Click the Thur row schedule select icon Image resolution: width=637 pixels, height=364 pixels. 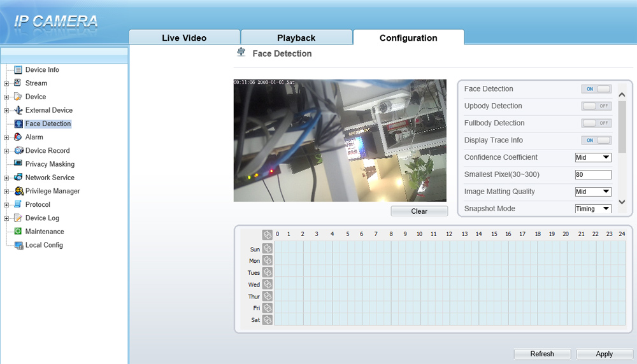(x=268, y=296)
